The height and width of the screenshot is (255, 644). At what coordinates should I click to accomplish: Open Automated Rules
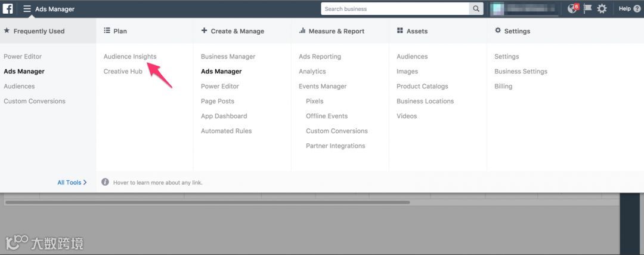coord(227,131)
